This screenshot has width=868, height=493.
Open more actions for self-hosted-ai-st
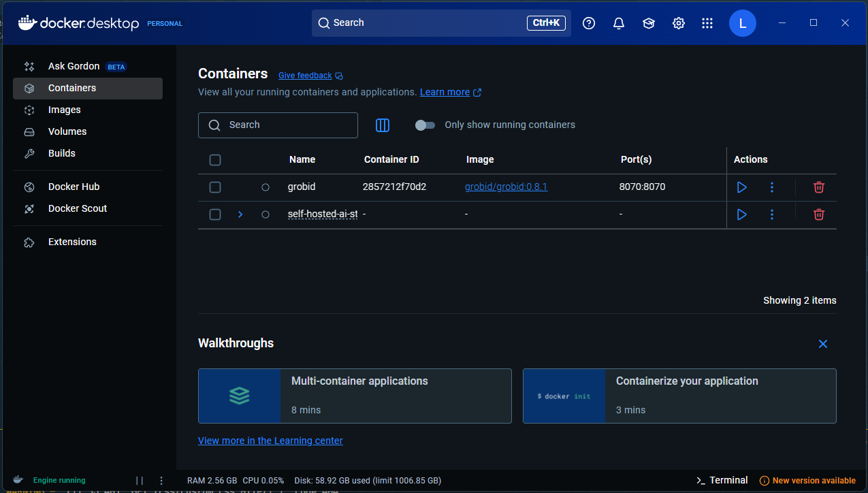pos(772,214)
